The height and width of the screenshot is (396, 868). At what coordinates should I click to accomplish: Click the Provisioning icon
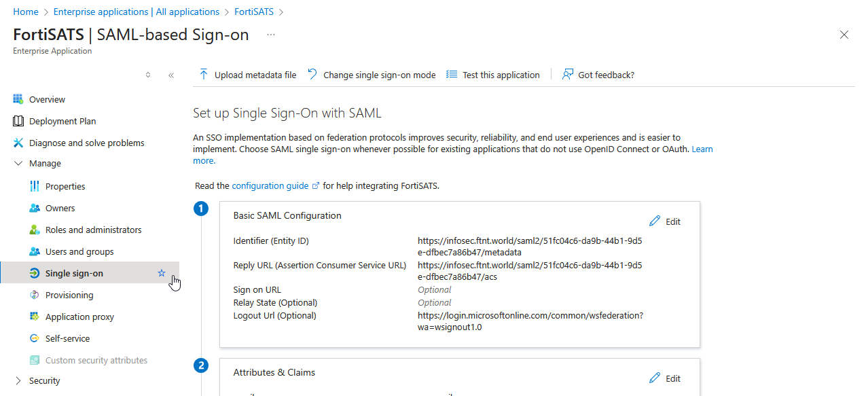[35, 295]
